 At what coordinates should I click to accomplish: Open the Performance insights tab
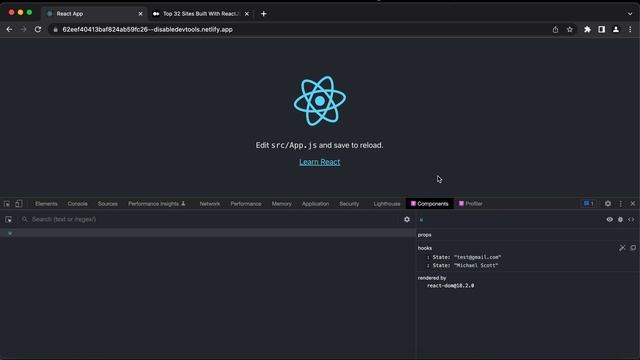tap(157, 204)
